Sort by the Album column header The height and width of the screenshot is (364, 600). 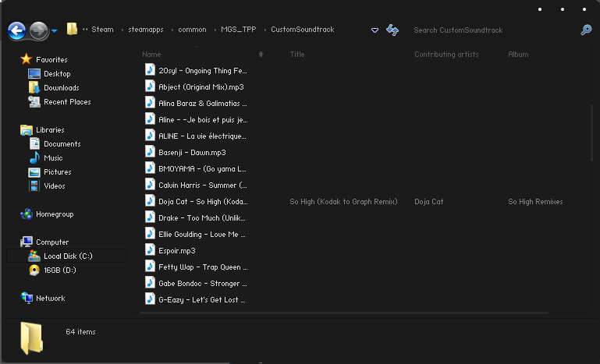click(x=518, y=55)
